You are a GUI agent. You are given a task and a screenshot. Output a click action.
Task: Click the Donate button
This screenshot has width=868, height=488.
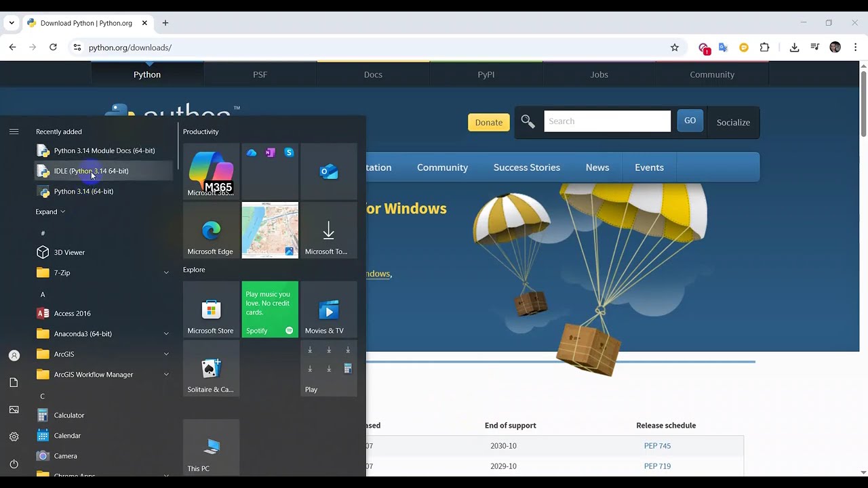tap(489, 122)
